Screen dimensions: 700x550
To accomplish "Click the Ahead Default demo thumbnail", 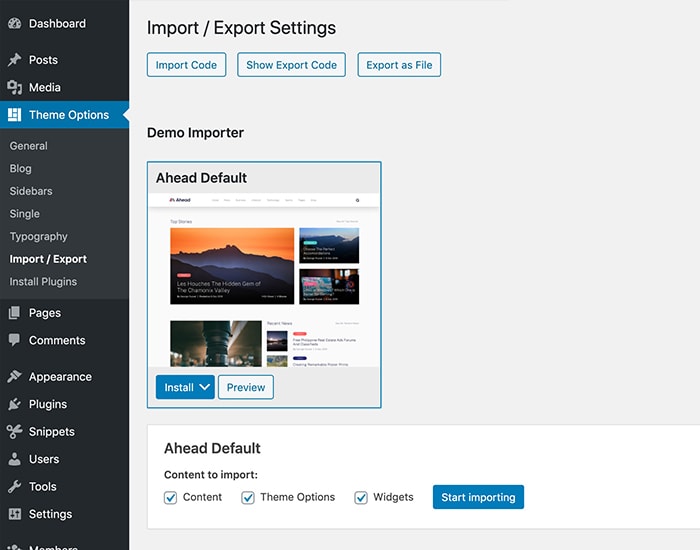I will [264, 280].
